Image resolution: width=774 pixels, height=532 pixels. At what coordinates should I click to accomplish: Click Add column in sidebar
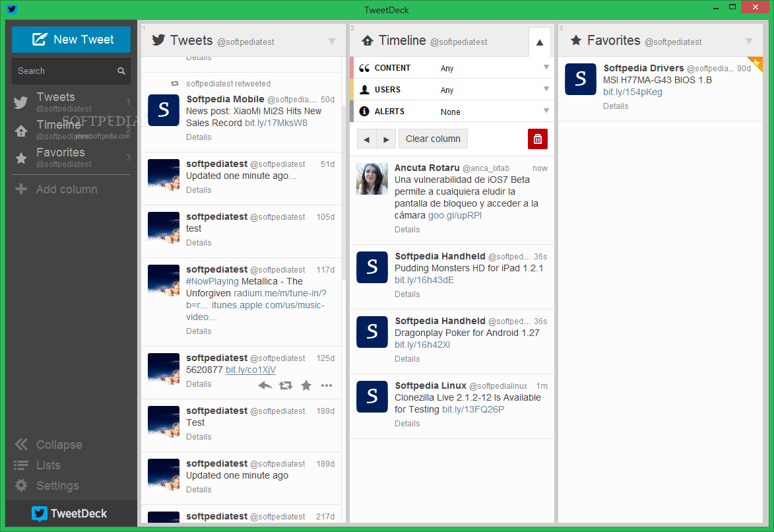coord(67,189)
